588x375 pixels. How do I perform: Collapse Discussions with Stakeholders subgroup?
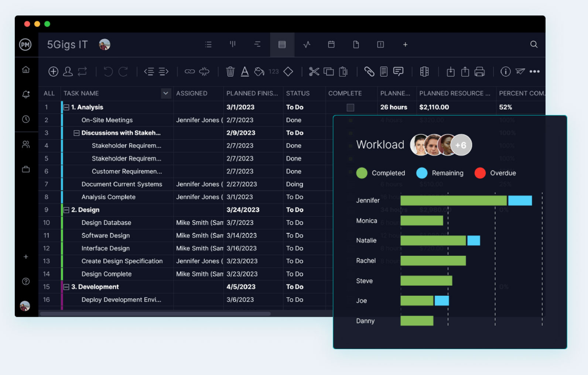[x=76, y=133]
